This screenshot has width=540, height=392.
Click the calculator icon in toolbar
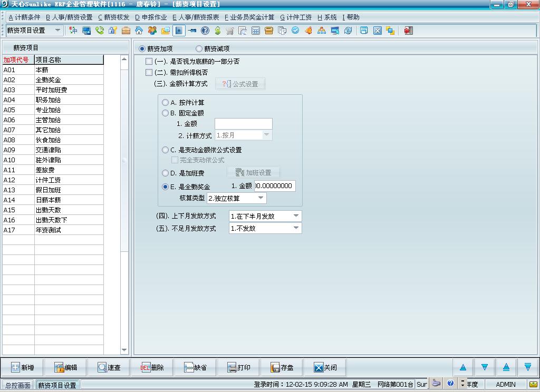tap(255, 31)
